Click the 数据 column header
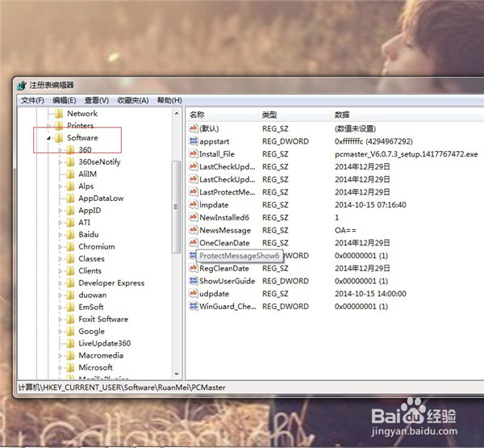The height and width of the screenshot is (448, 484). pyautogui.click(x=342, y=115)
